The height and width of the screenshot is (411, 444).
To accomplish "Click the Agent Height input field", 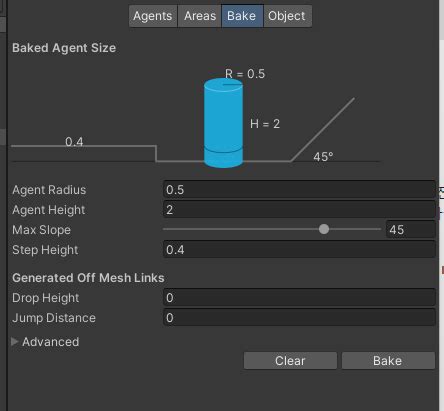I will point(299,210).
